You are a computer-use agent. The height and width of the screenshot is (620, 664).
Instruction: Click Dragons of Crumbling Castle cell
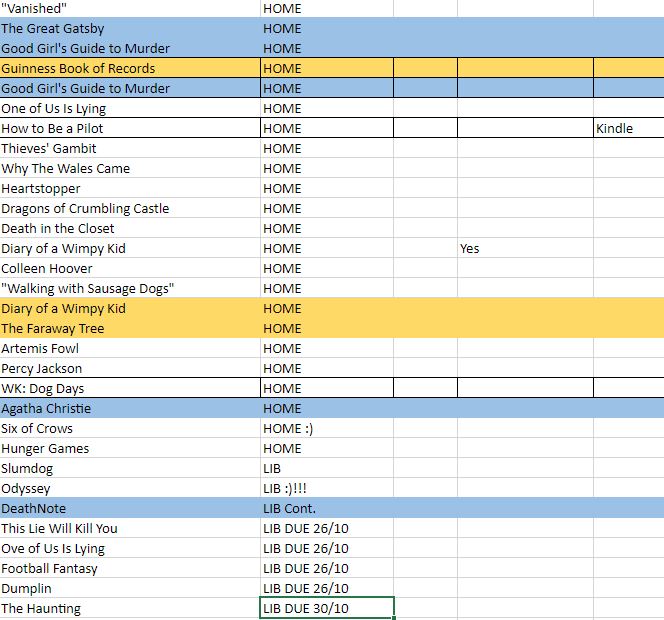tap(130, 208)
